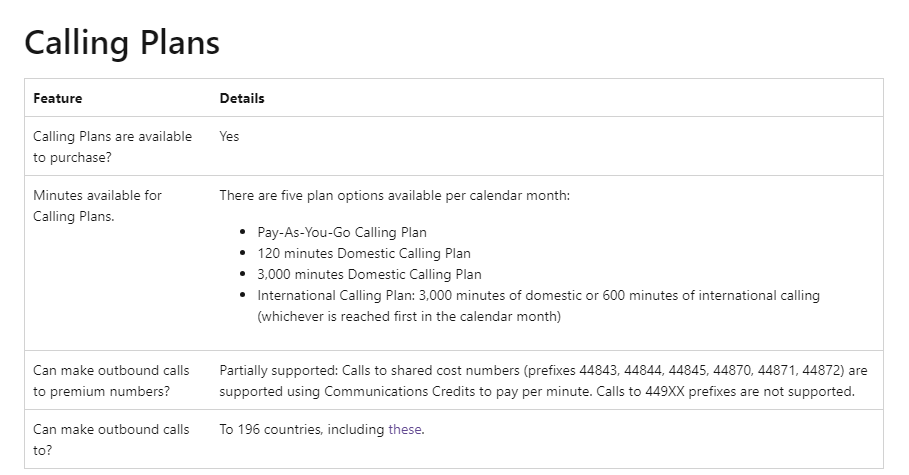Open the 'these' countries link
Image resolution: width=909 pixels, height=475 pixels.
405,429
